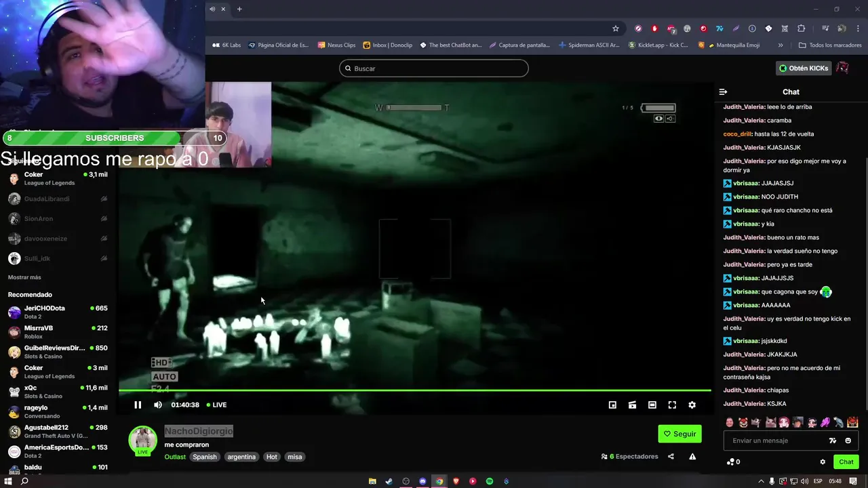Viewport: 868px width, 488px height.
Task: Open the viewers list 6 Espectadores
Action: [x=630, y=457]
